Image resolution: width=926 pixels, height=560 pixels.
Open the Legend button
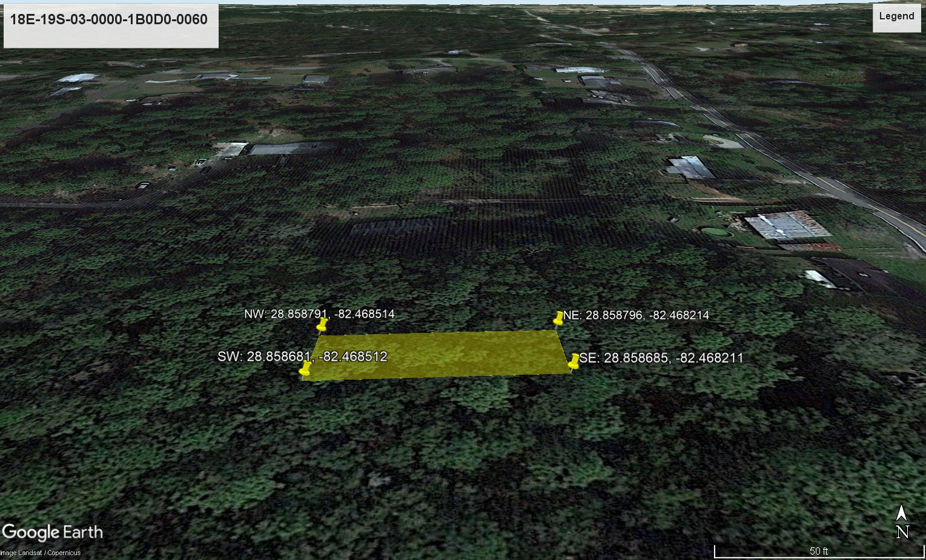896,16
